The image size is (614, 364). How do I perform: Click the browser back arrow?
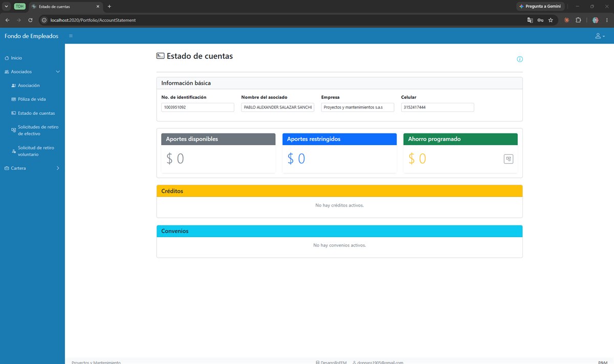pos(7,20)
